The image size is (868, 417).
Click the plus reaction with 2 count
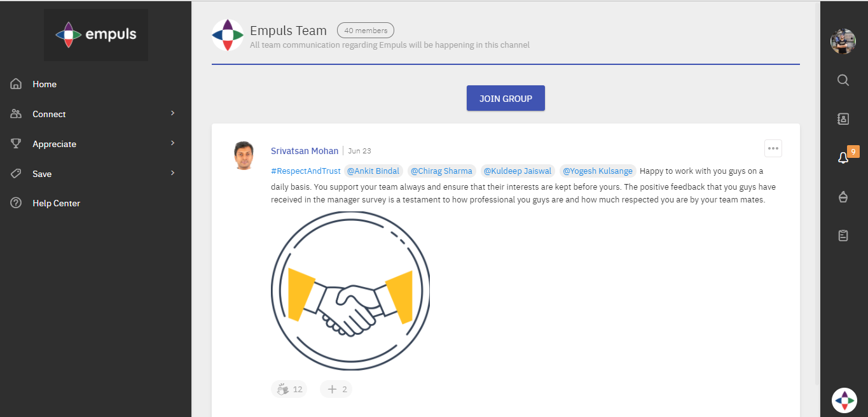coord(336,389)
